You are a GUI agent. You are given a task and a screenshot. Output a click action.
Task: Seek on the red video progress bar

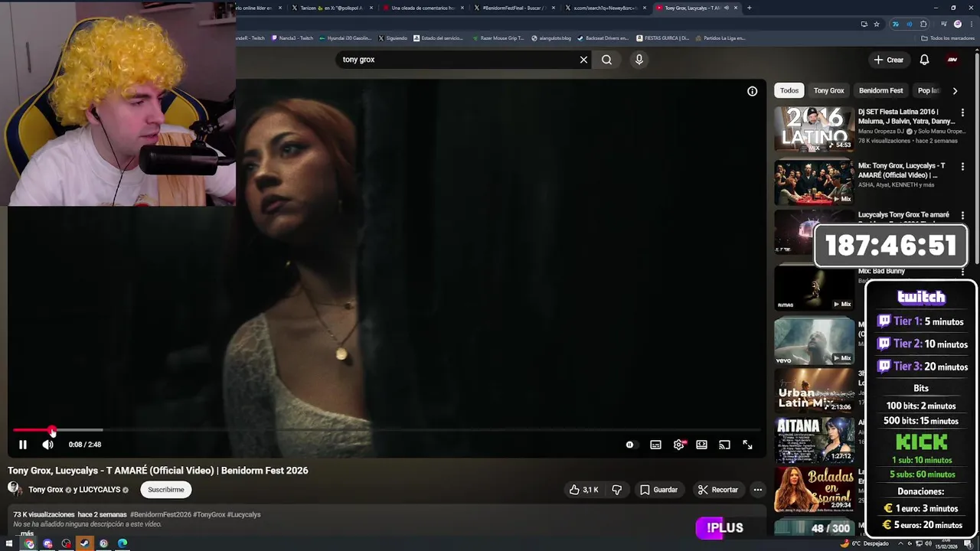tap(387, 430)
